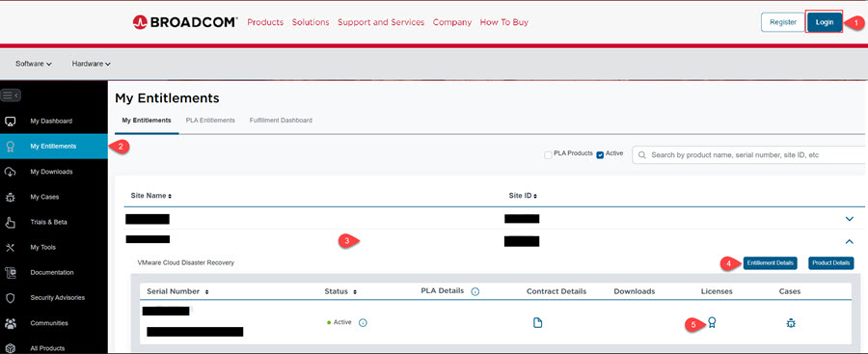Image resolution: width=868 pixels, height=354 pixels.
Task: Click the My Cases bug icon in sidebar
Action: point(10,197)
